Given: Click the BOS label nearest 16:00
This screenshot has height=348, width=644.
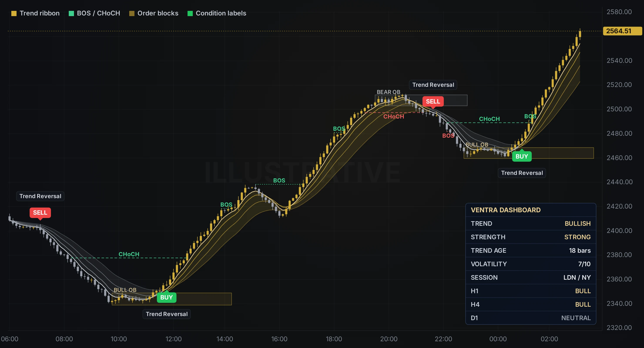Looking at the screenshot, I should click(279, 181).
